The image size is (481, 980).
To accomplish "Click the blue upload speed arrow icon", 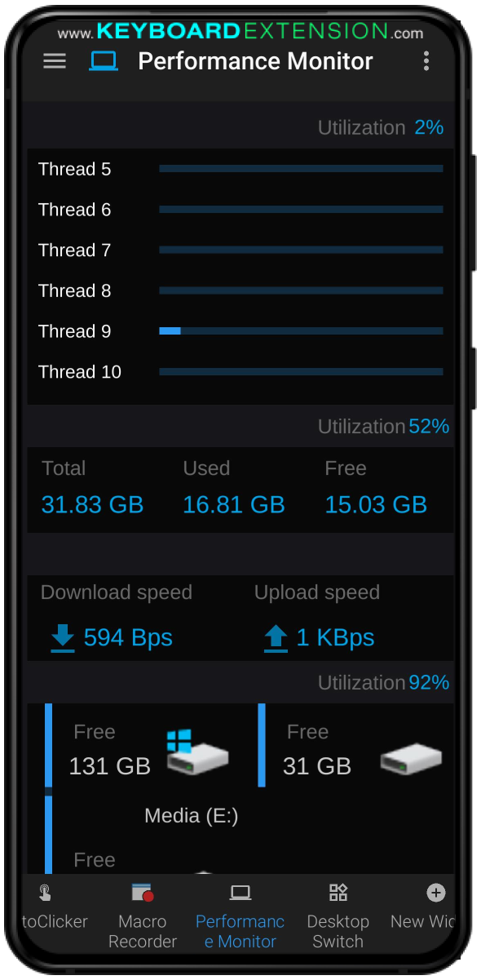I will [x=276, y=637].
